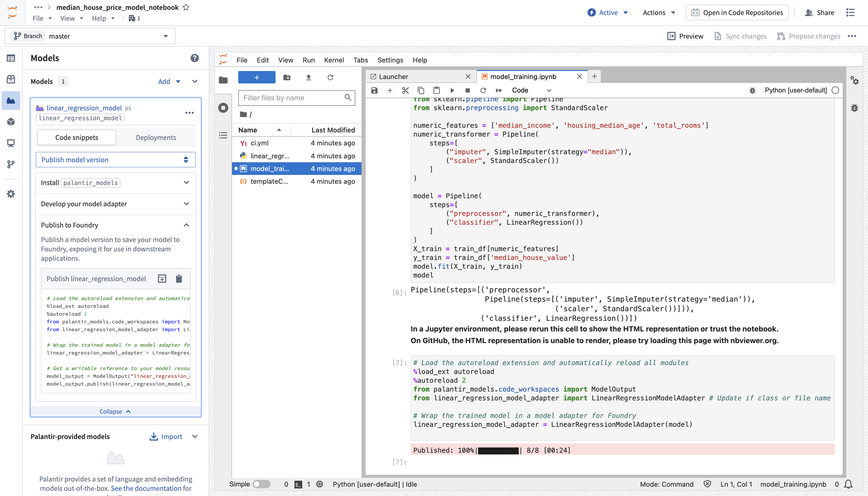Open the running terminals and kernels panel
The height and width of the screenshot is (496, 868).
[223, 108]
